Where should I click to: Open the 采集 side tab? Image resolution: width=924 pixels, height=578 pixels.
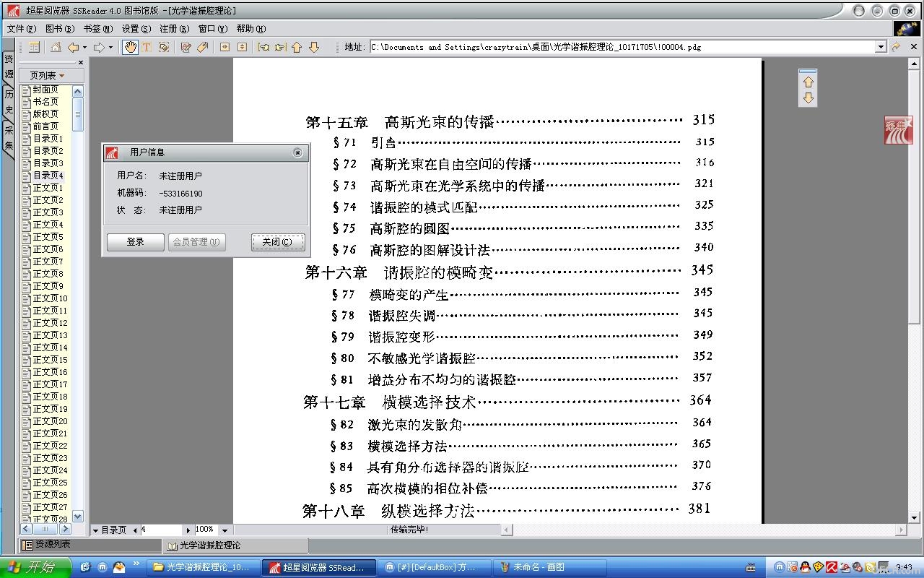(9, 137)
